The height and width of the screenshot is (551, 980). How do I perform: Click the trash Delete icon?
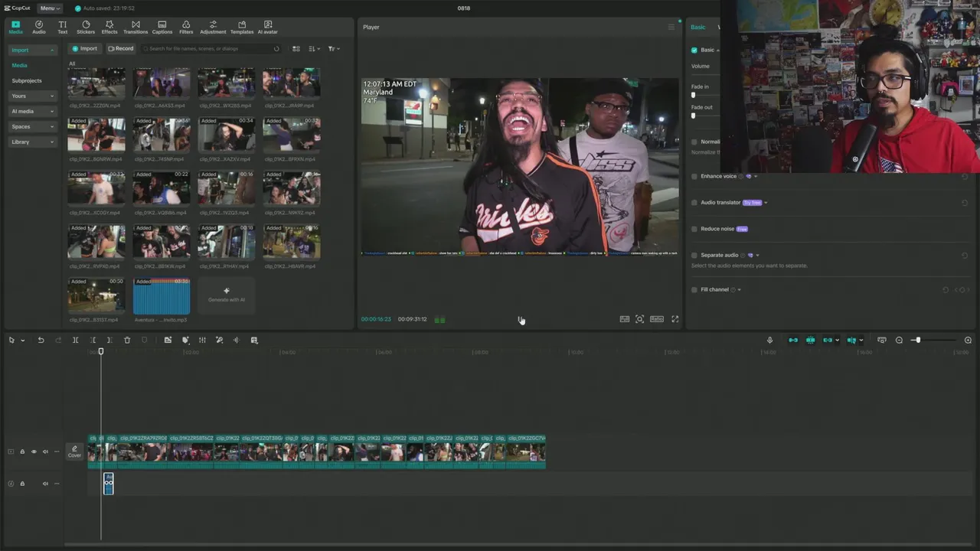[x=127, y=340]
